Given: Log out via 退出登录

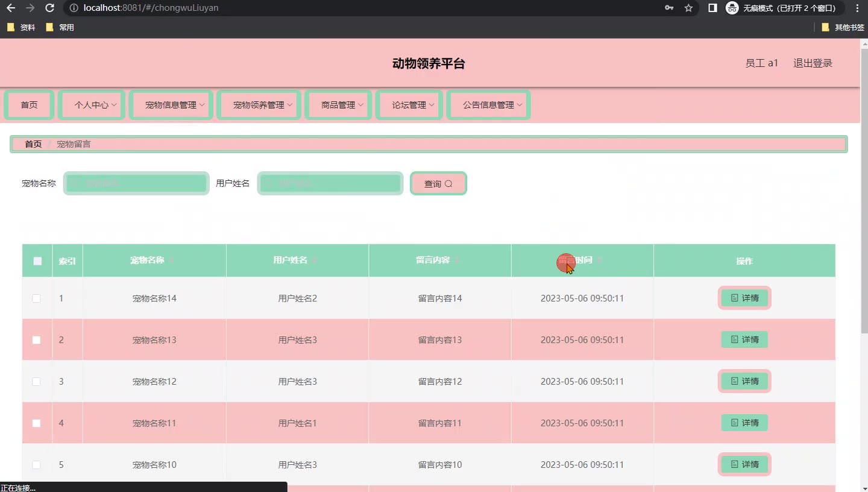Looking at the screenshot, I should 813,63.
